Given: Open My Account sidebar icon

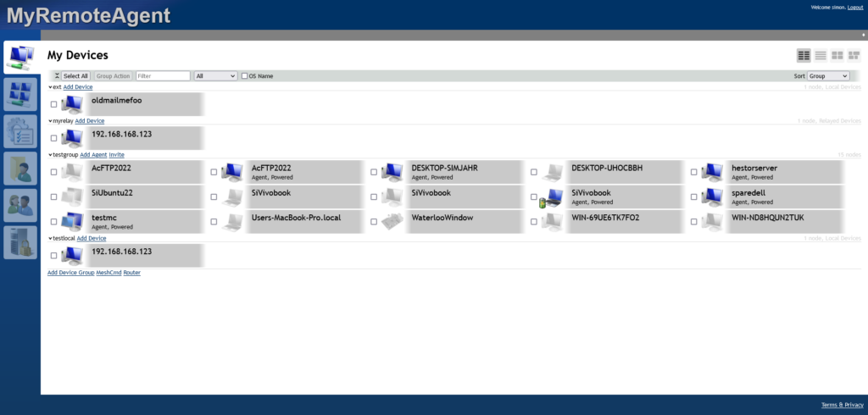Looking at the screenshot, I should pyautogui.click(x=20, y=94).
